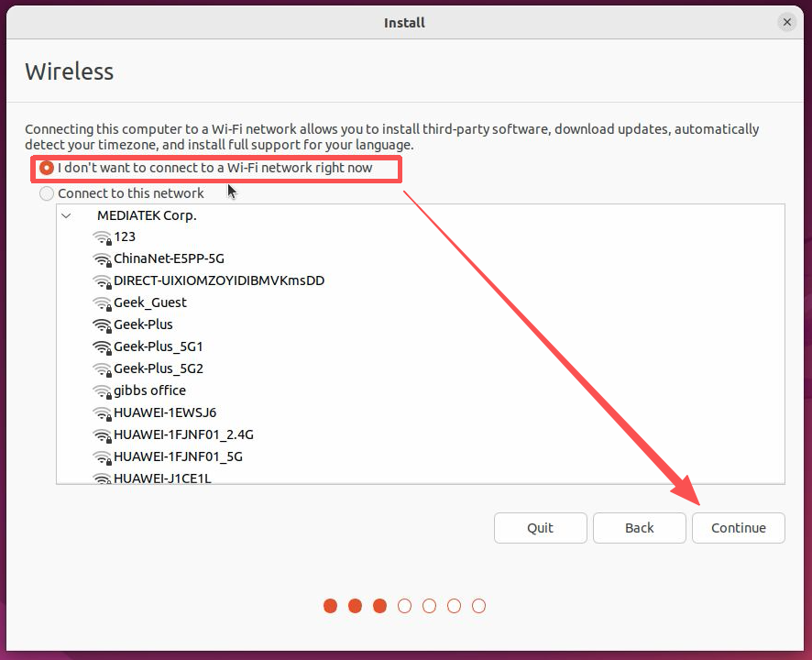Choose the Geek-Plus_5G2 network entry
Screen dimensions: 812x660
click(158, 368)
